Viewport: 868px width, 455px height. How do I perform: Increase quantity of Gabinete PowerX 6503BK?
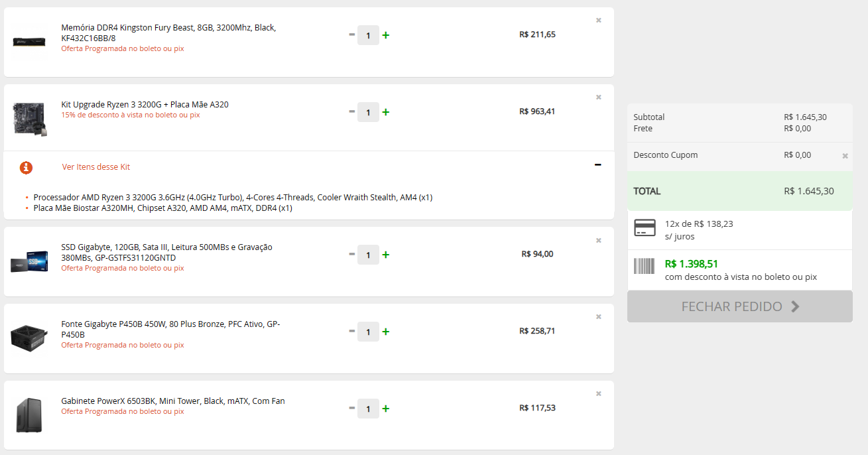click(386, 409)
